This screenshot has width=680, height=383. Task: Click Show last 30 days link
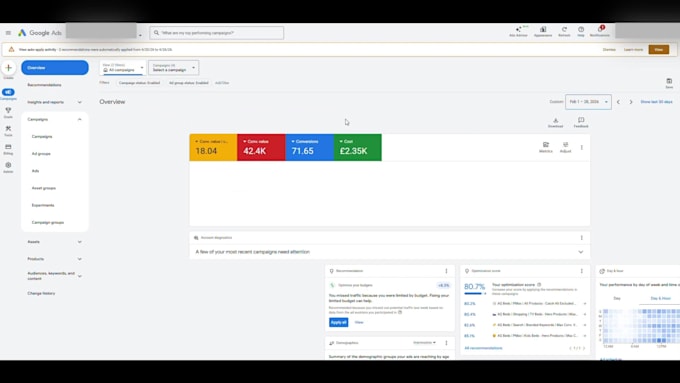point(657,102)
